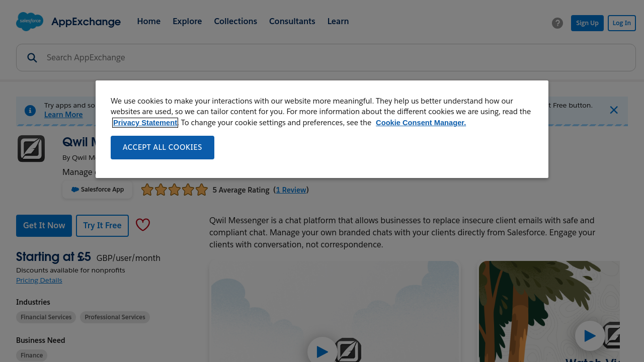Click the search magnifier icon
Viewport: 644px width, 362px height.
pyautogui.click(x=32, y=58)
